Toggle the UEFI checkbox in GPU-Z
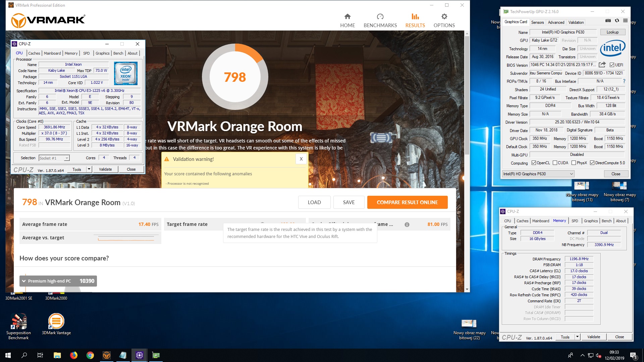This screenshot has height=362, width=644. point(612,65)
